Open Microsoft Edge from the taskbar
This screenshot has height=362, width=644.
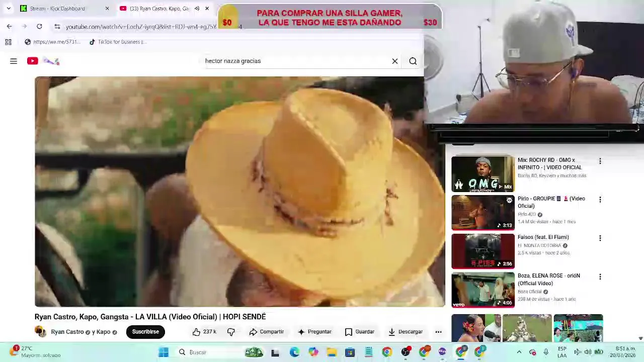294,352
